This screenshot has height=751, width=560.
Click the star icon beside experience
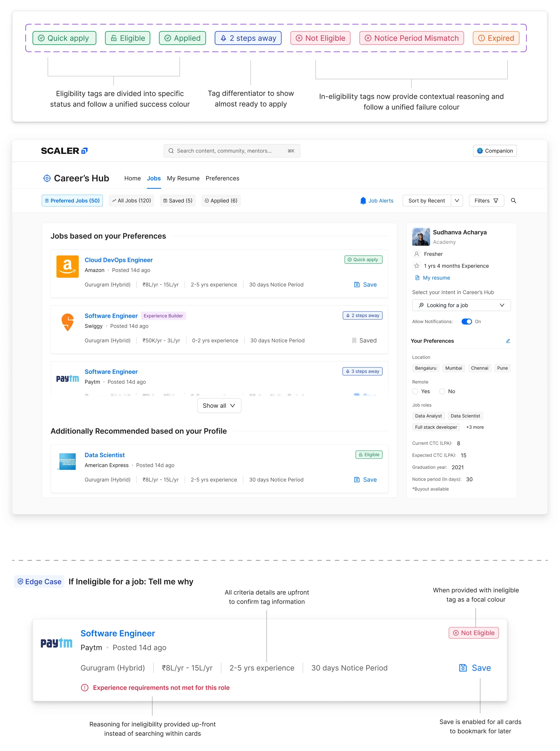tap(417, 266)
